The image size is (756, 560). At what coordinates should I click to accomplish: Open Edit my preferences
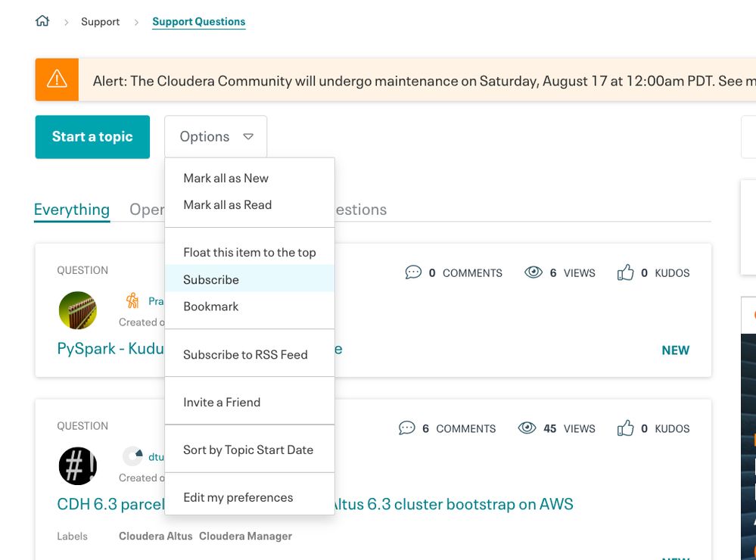pyautogui.click(x=238, y=497)
